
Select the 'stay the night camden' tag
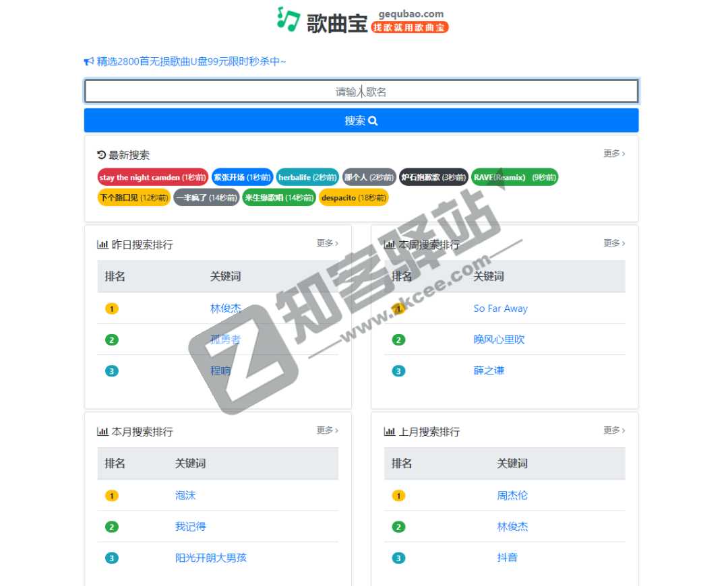click(152, 177)
